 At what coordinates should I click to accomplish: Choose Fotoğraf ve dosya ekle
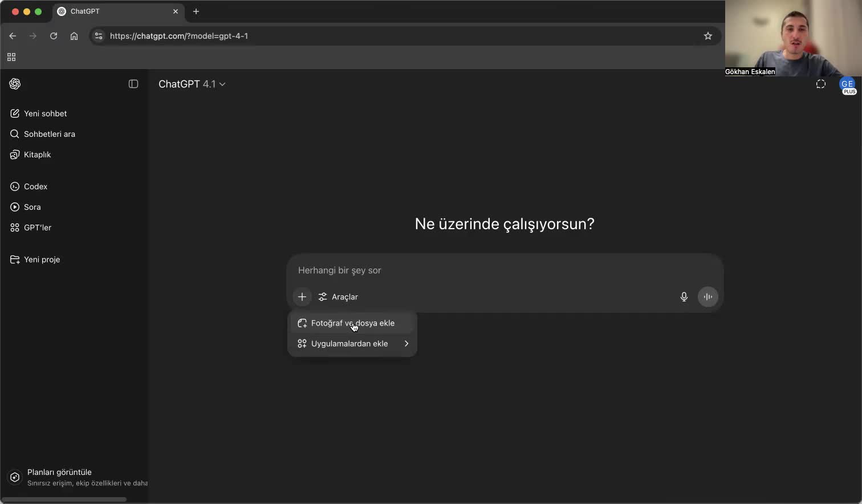(x=352, y=323)
